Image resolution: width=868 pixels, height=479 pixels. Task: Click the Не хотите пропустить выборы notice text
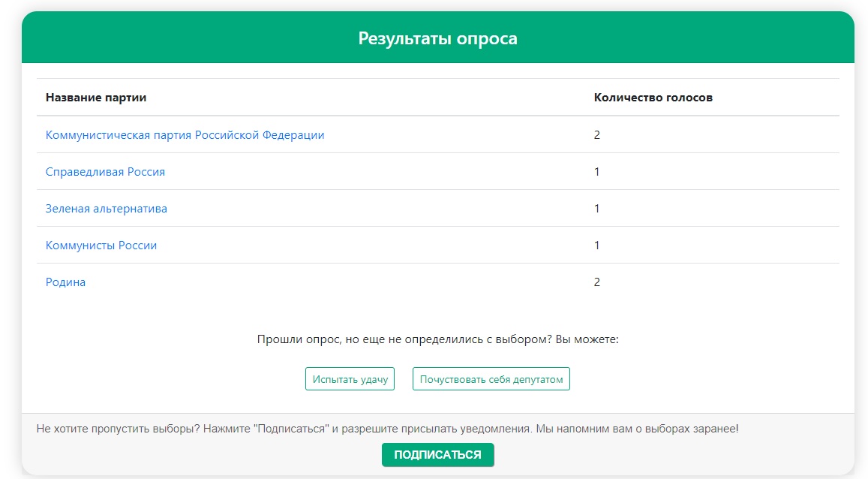[x=388, y=429]
